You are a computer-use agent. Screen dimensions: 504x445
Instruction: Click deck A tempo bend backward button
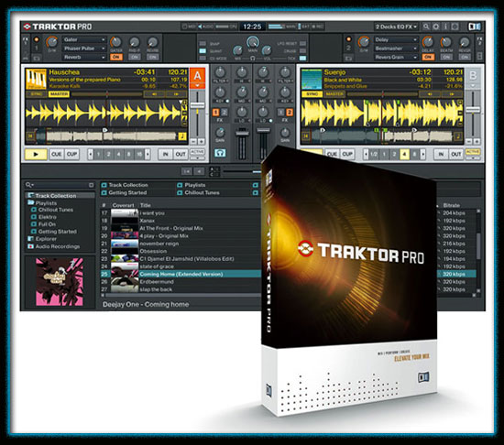154,94
